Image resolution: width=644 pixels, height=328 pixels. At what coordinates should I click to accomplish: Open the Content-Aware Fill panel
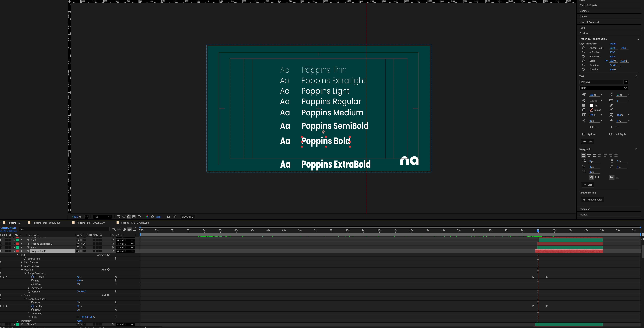(589, 22)
